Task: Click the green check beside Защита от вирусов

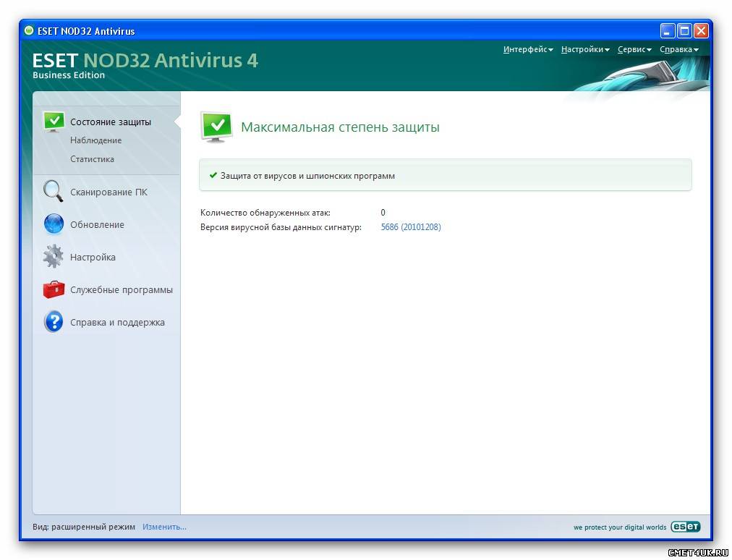Action: tap(213, 176)
